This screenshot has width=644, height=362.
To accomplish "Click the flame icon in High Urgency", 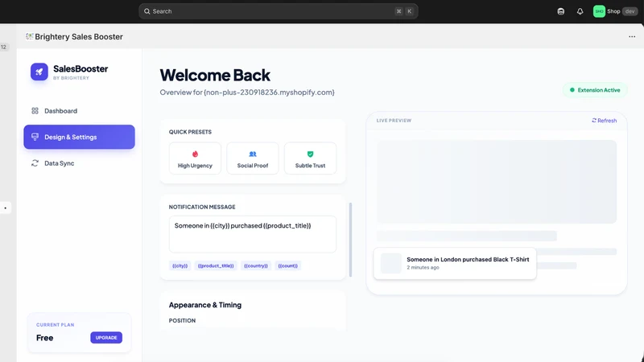I will pos(195,154).
